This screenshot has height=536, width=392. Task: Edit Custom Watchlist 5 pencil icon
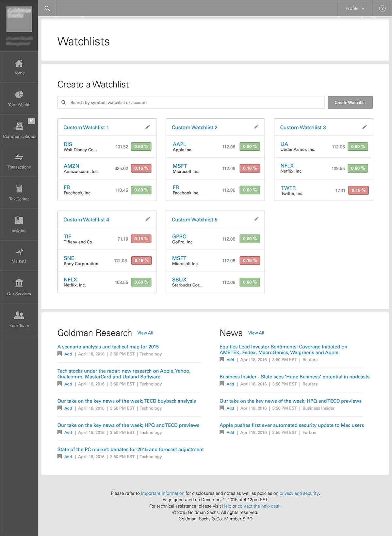pos(256,219)
